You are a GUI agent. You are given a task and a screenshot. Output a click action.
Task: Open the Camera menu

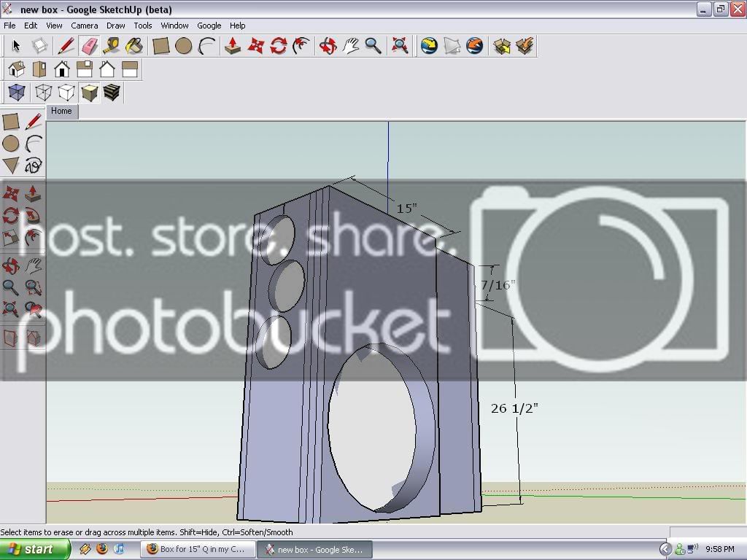point(85,26)
